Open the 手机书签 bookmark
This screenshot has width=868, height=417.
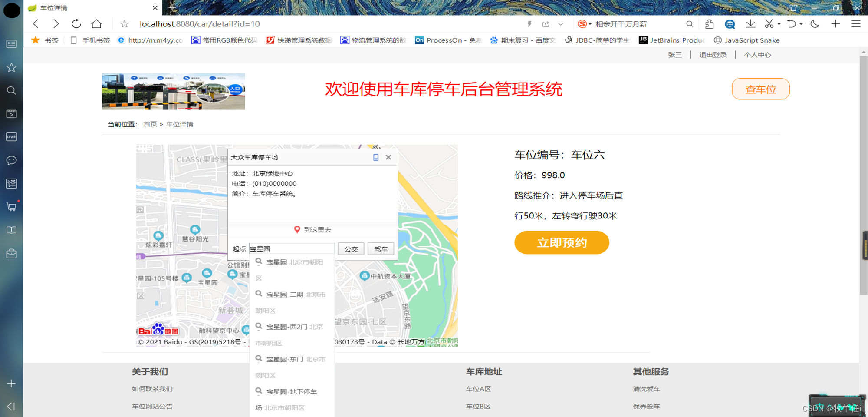pyautogui.click(x=90, y=40)
